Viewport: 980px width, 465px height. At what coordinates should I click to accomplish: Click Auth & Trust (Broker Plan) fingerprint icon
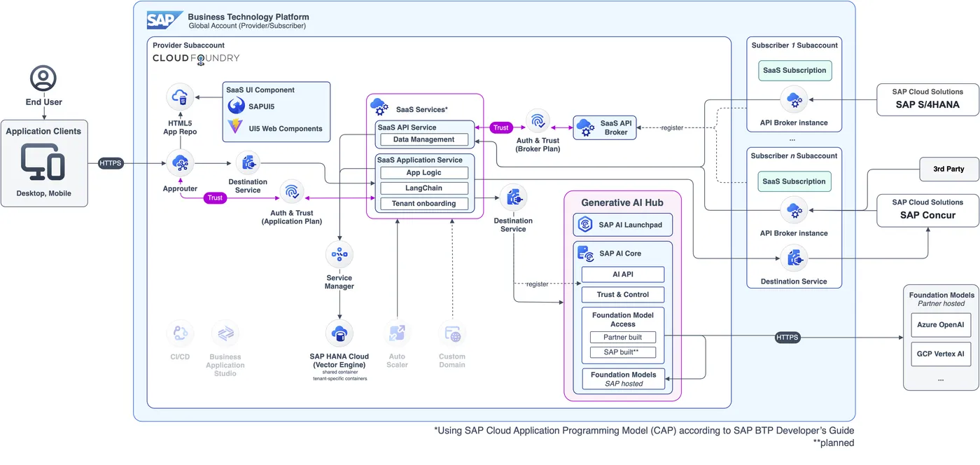point(538,122)
